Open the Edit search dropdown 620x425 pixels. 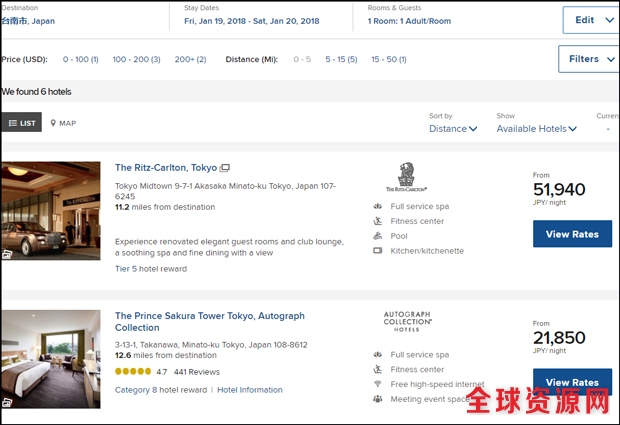pyautogui.click(x=591, y=20)
